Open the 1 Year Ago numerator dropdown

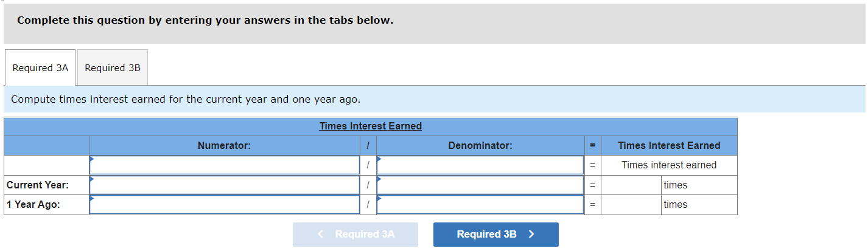(x=224, y=205)
